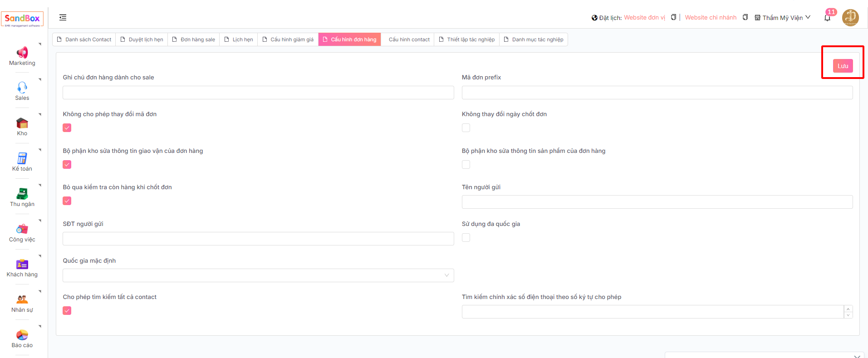The image size is (868, 358).
Task: Uncheck Không cho phép thay đổi mã đơn
Action: pos(67,128)
